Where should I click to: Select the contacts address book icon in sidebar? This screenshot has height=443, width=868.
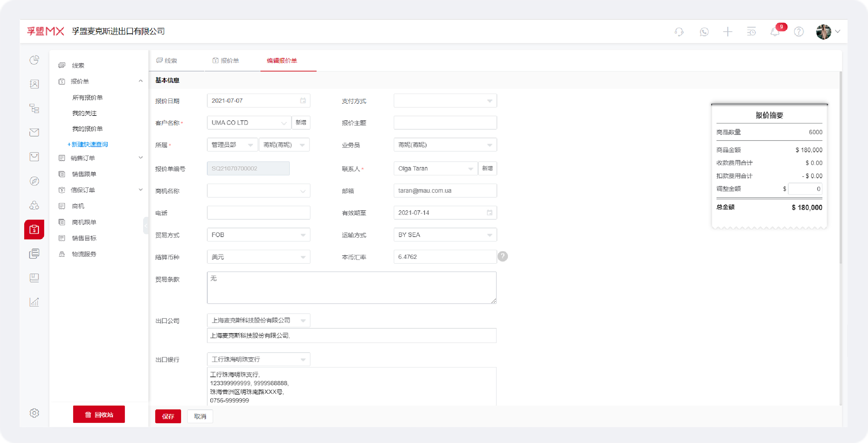click(x=34, y=84)
